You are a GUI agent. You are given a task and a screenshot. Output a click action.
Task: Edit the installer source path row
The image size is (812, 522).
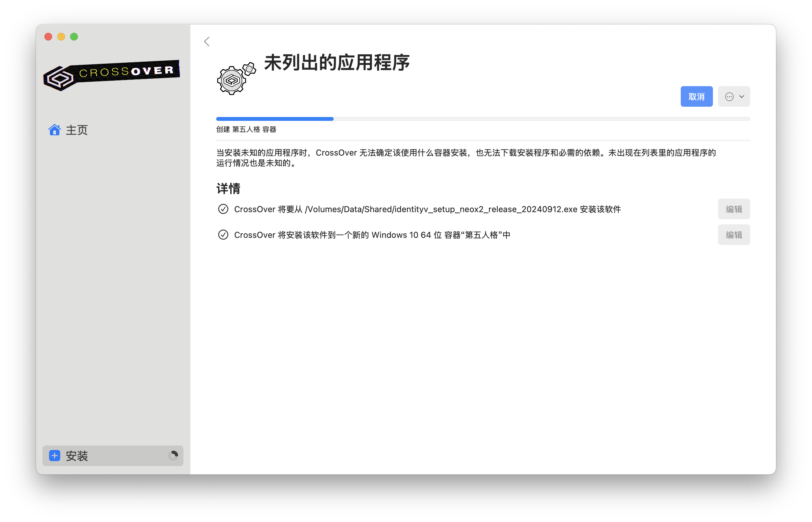tap(734, 209)
